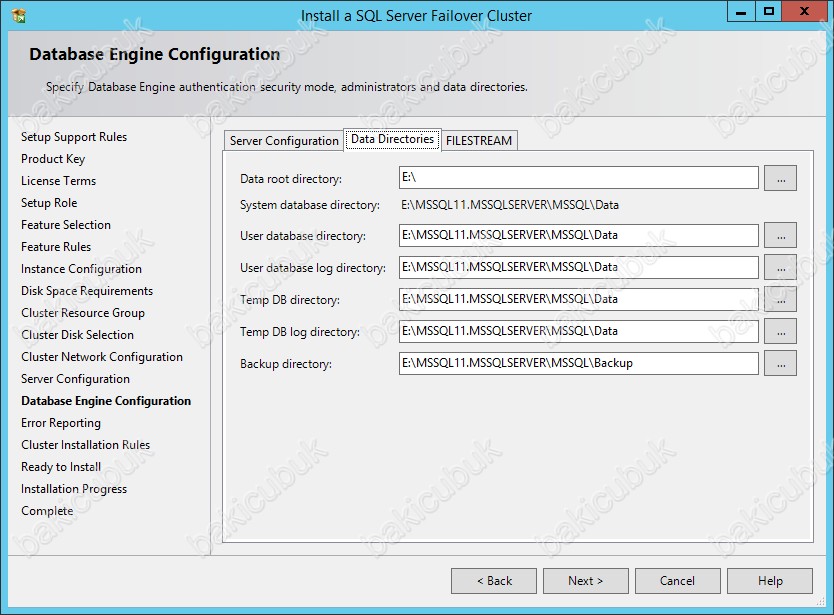Screen dimensions: 834x615
Task: Select Setup Support Rules step
Action: pos(74,137)
